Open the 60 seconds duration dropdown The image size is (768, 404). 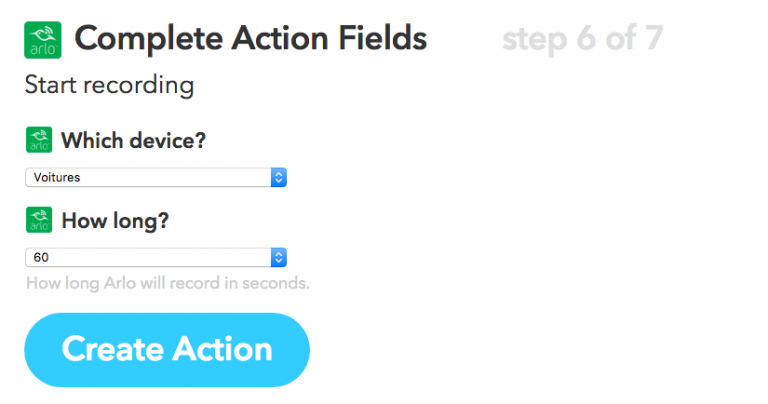pos(148,257)
